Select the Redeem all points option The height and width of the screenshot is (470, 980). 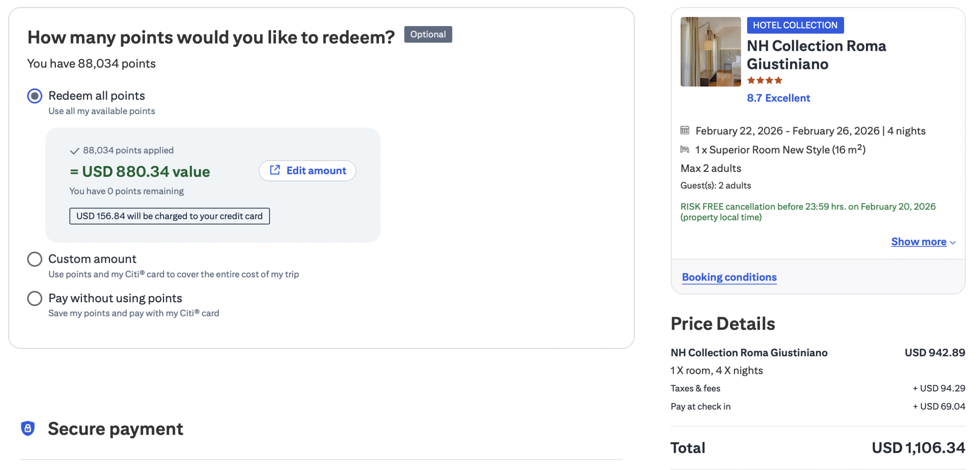pos(34,96)
